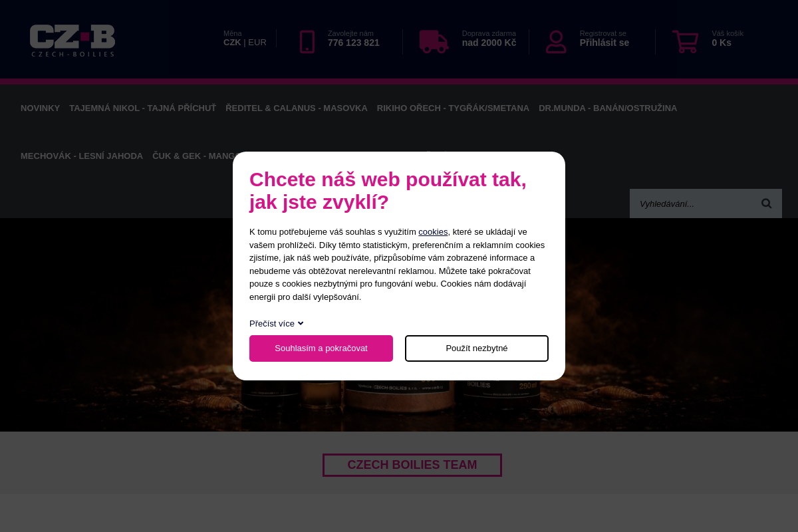
Task: Expand the Přečíst více section
Action: [x=276, y=323]
